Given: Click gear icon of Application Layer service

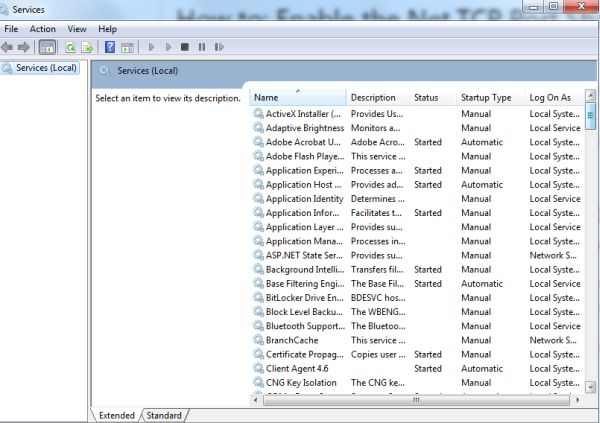Looking at the screenshot, I should pyautogui.click(x=259, y=227).
